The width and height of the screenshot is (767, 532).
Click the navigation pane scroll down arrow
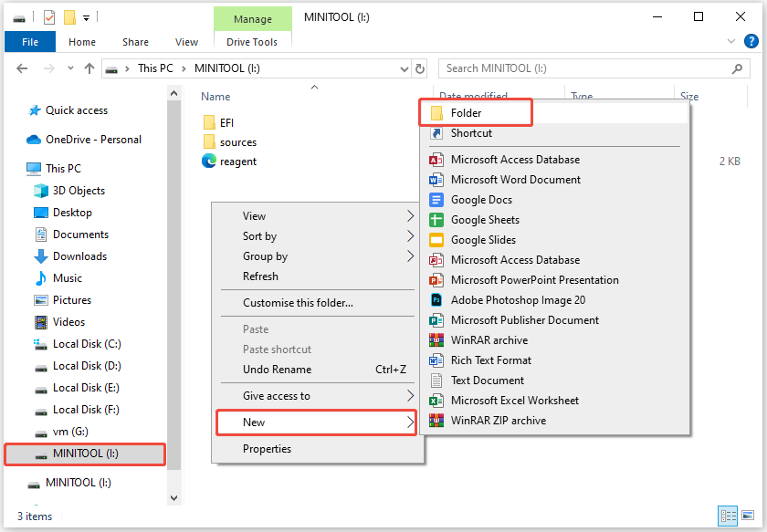click(173, 497)
